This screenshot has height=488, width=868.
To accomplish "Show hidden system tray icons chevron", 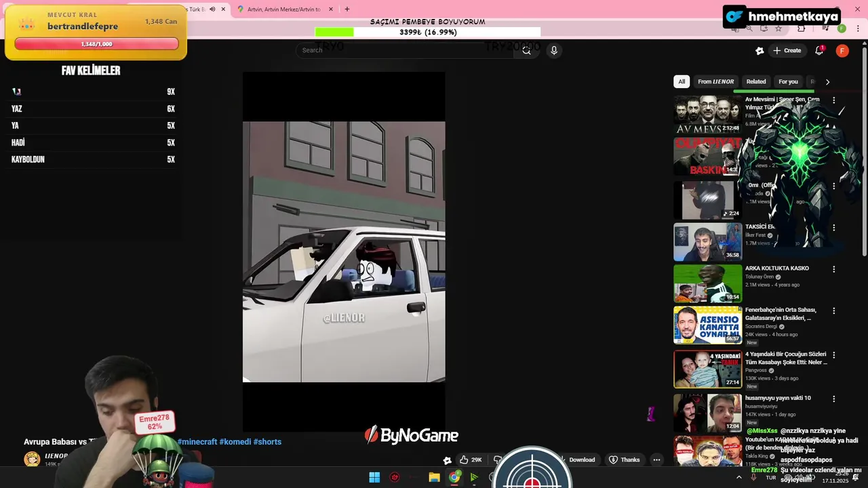I will point(738,477).
